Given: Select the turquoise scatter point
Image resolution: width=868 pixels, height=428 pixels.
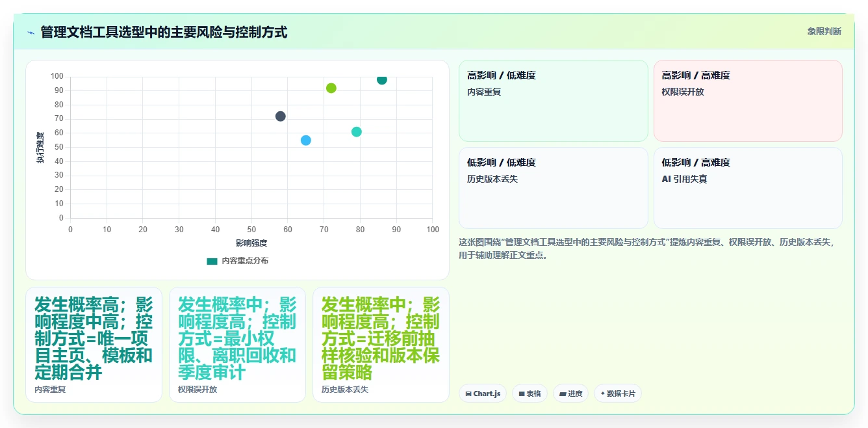Looking at the screenshot, I should (357, 132).
